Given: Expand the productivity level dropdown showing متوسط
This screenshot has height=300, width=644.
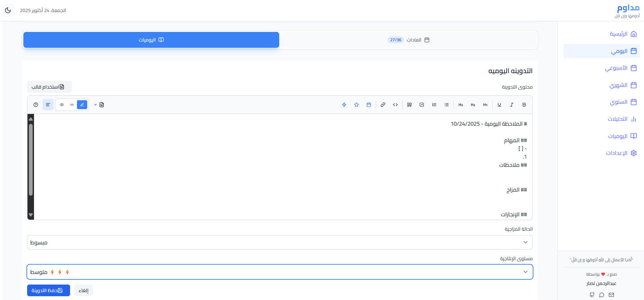Looking at the screenshot, I should (280, 272).
